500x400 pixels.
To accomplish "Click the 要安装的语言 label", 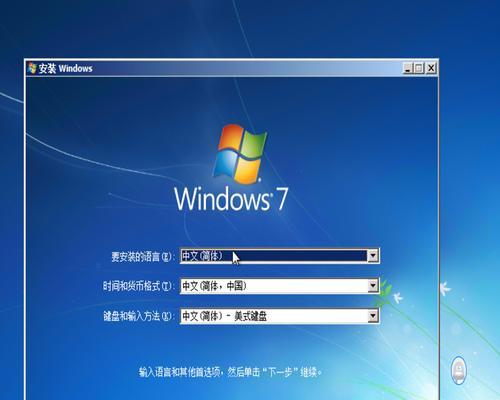I will click(143, 257).
